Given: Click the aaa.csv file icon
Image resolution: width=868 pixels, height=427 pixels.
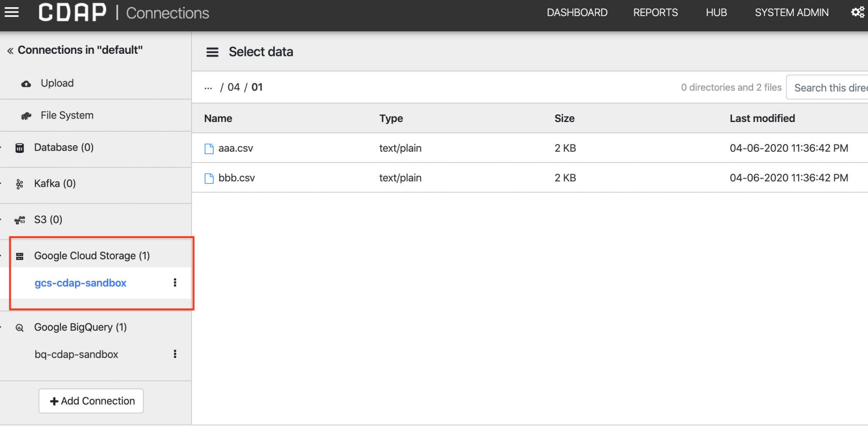Looking at the screenshot, I should coord(209,149).
